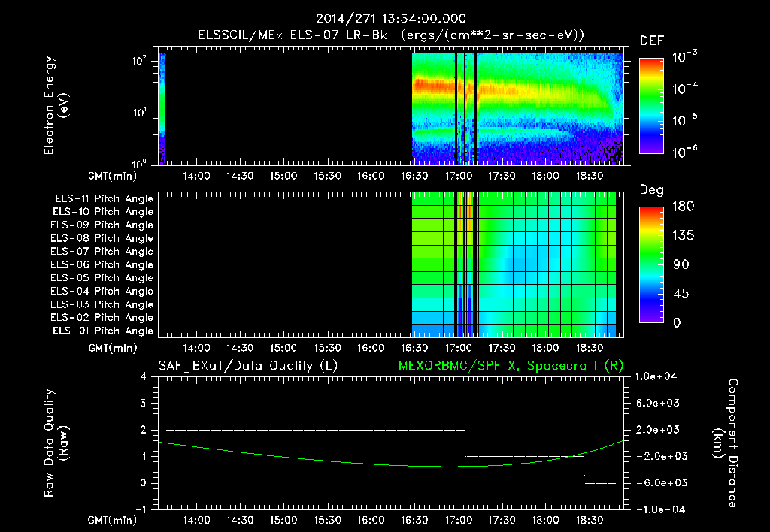Click the Deg colorbar label
The image size is (770, 532).
[652, 190]
